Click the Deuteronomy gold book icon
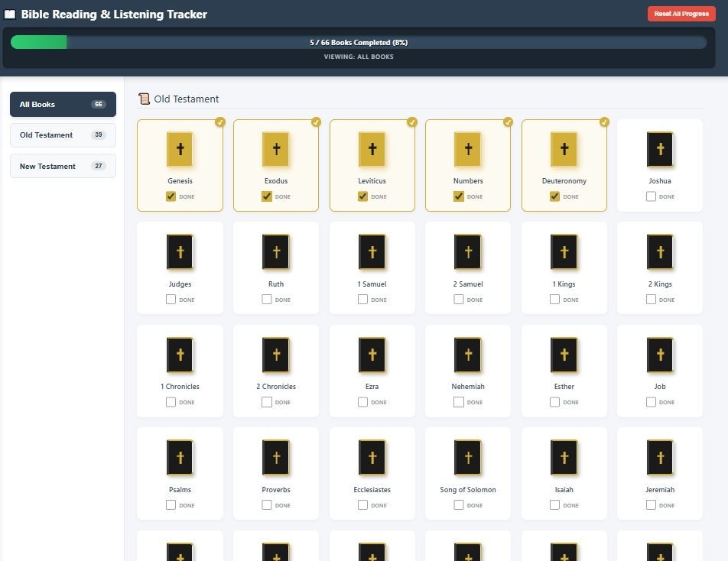Screen dimensions: 728x561 (x=564, y=149)
